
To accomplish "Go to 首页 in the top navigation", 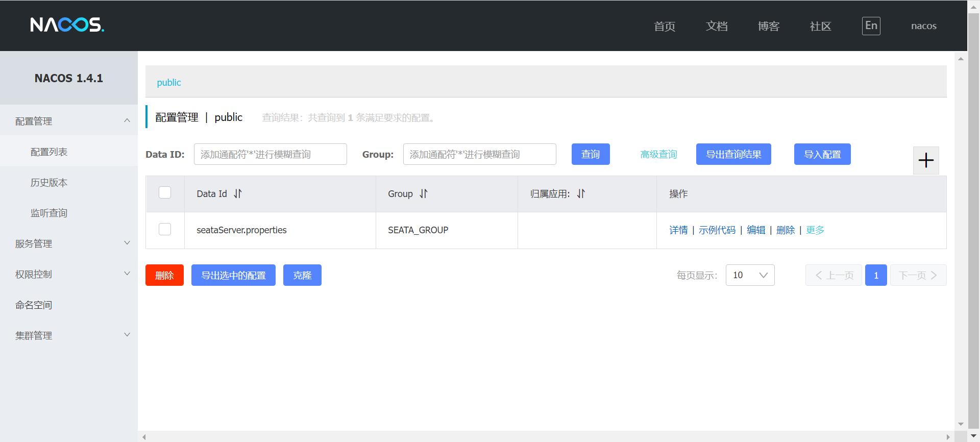I will tap(665, 26).
